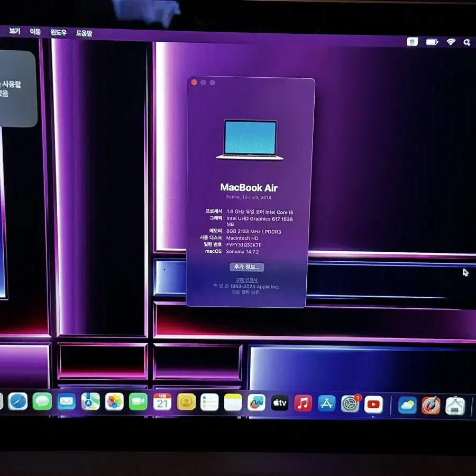Open the 규제 인증서 link

pyautogui.click(x=246, y=280)
